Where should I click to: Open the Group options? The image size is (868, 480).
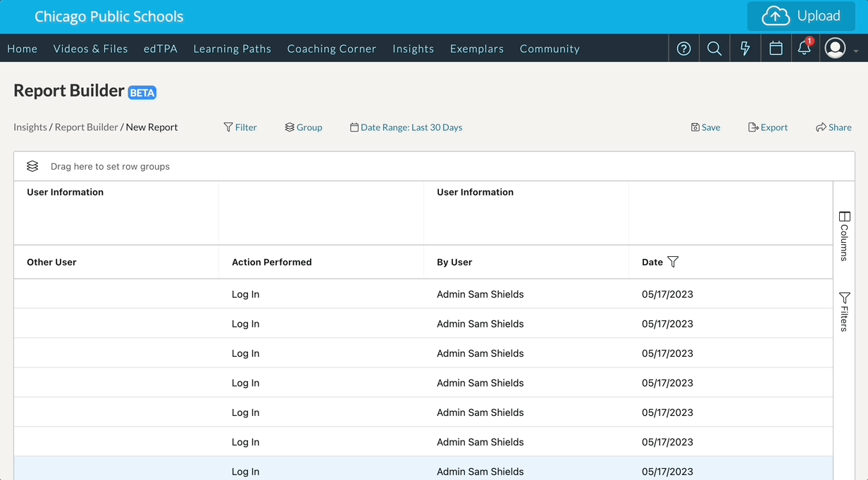point(303,127)
